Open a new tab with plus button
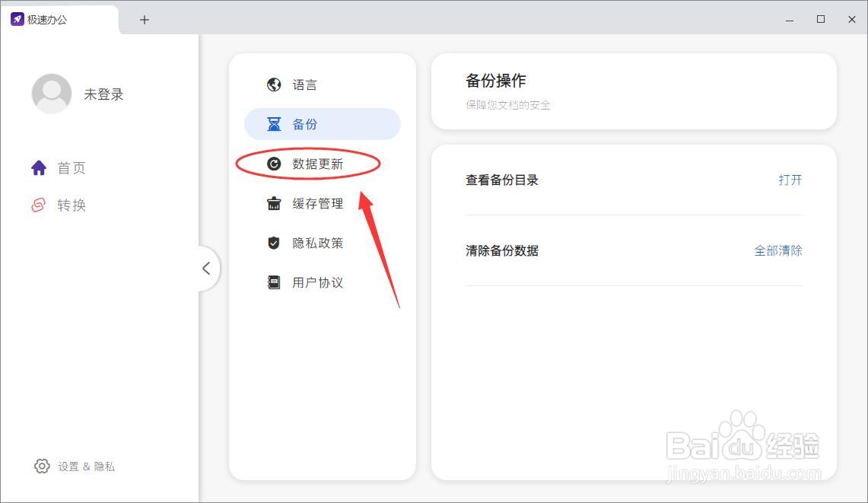Image resolution: width=868 pixels, height=503 pixels. point(145,20)
